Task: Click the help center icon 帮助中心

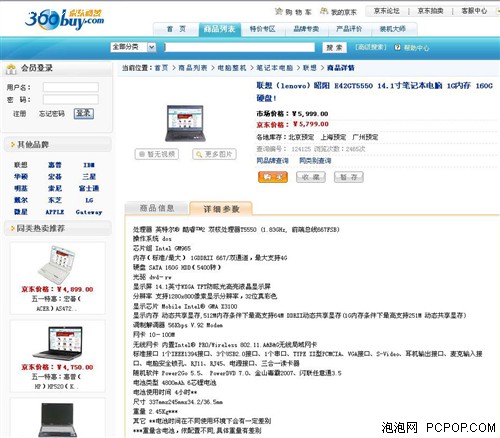Action: (397, 47)
